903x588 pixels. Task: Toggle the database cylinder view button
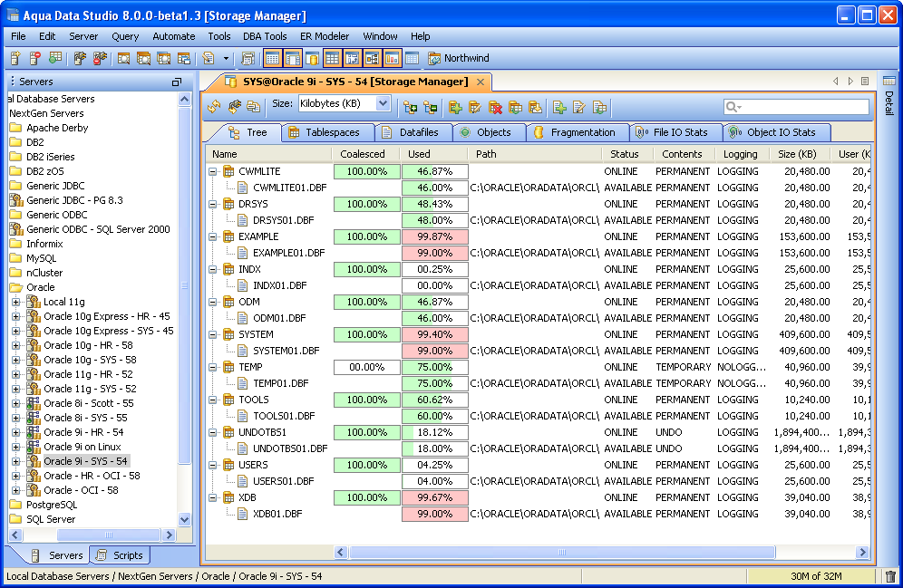coord(312,58)
